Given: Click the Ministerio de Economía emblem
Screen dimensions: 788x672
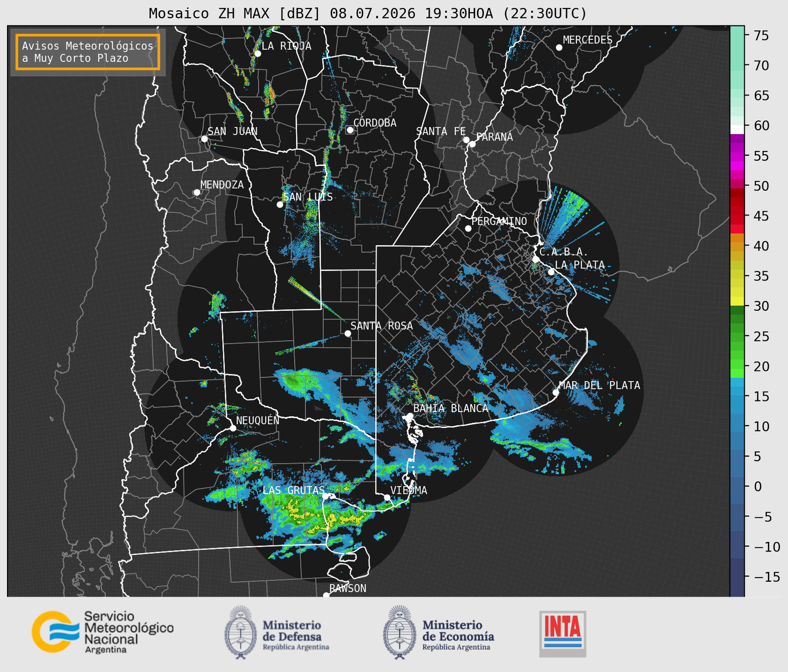Looking at the screenshot, I should [x=399, y=632].
